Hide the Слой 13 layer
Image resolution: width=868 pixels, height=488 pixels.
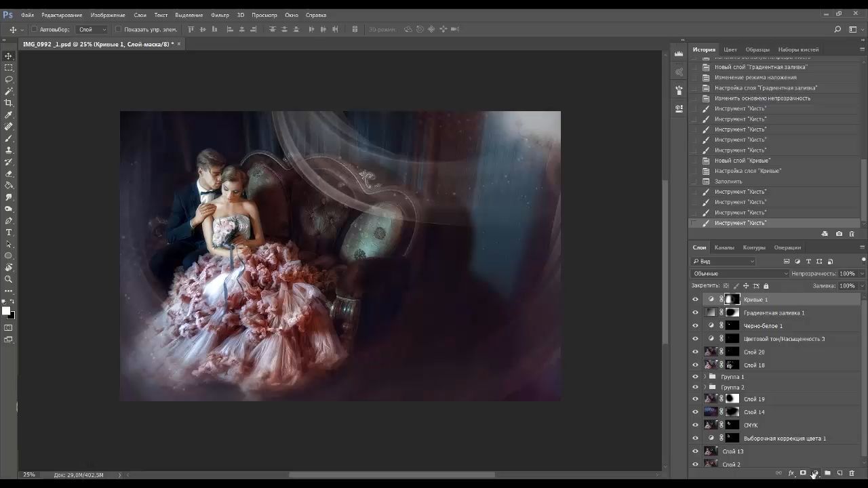click(695, 451)
